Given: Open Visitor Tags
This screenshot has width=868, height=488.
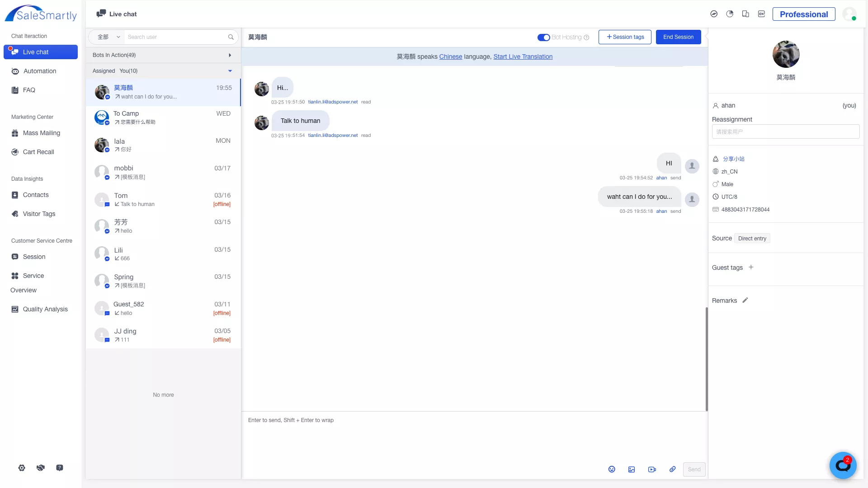Looking at the screenshot, I should pyautogui.click(x=39, y=214).
